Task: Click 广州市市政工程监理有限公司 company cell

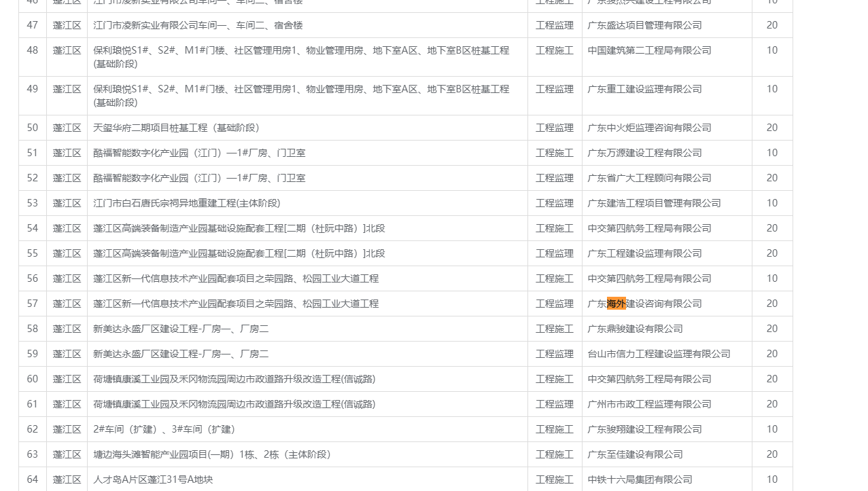Action: 649,404
